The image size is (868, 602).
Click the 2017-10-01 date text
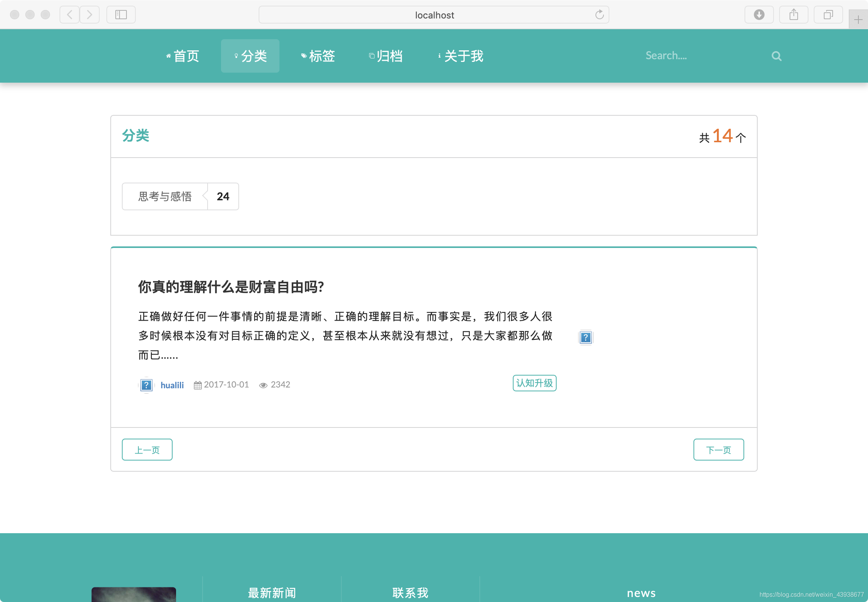click(x=226, y=385)
